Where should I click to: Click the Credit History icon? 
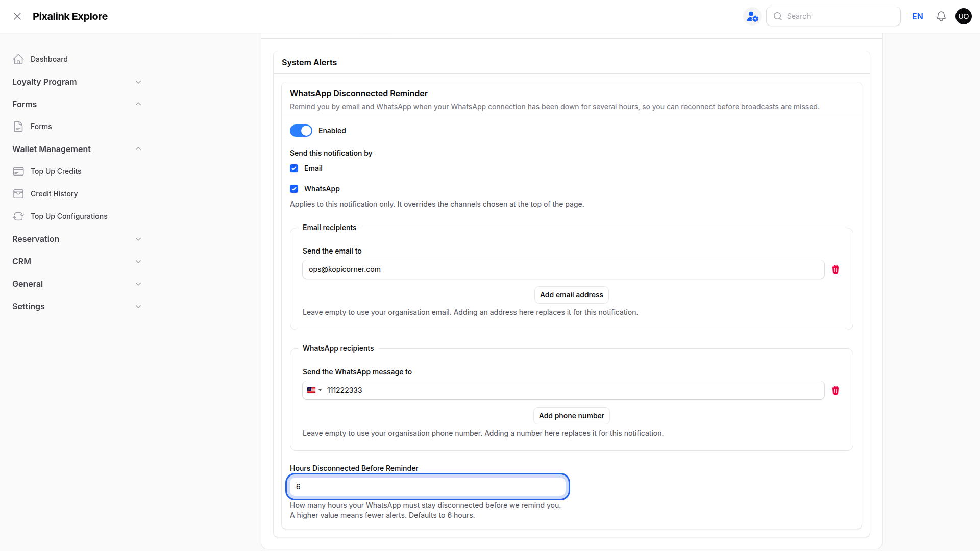click(x=18, y=194)
